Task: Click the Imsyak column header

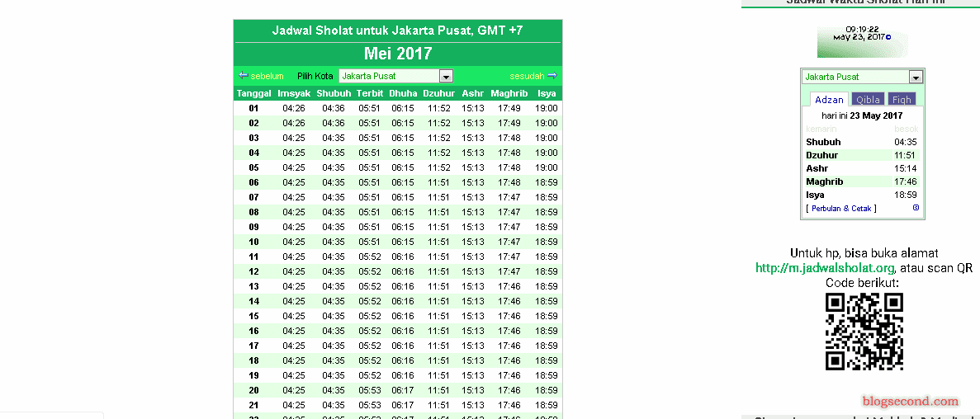Action: point(294,94)
